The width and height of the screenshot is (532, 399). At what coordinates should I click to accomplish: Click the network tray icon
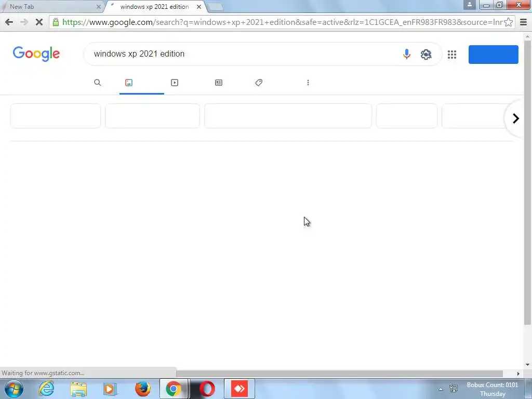(454, 389)
